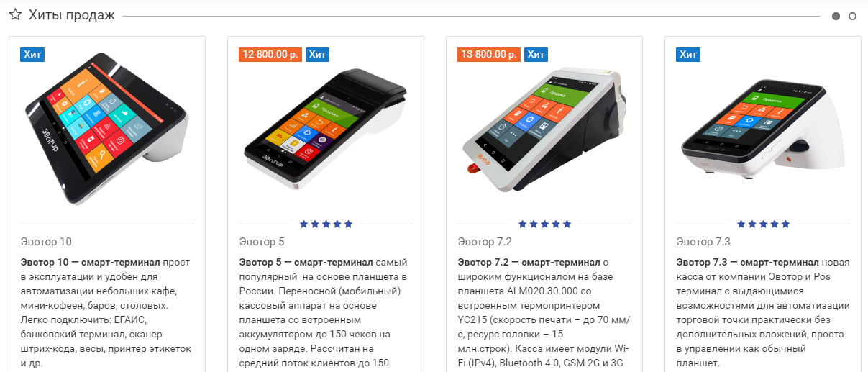868x372 pixels.
Task: Click the Хит badge on Эвотор 10
Action: pyautogui.click(x=32, y=54)
